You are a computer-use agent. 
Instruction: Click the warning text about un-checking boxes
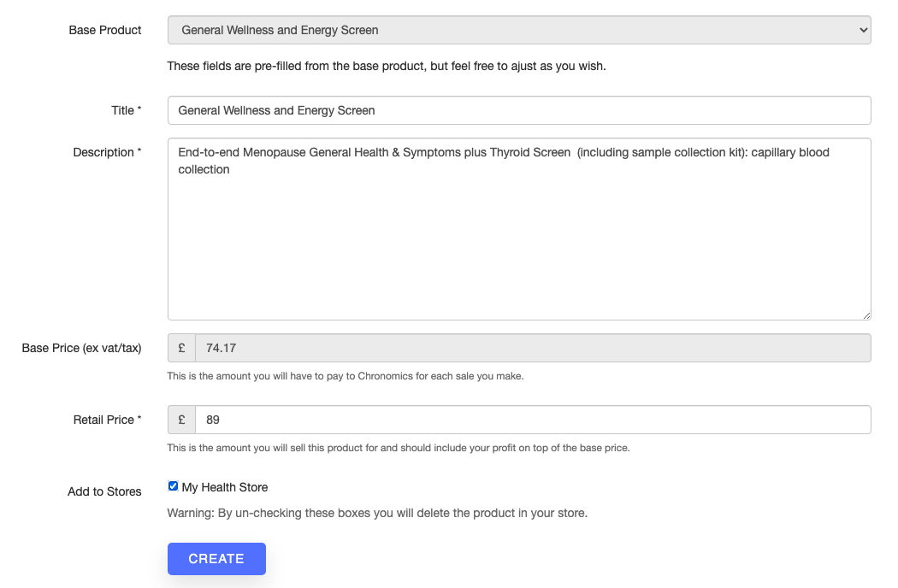point(377,513)
